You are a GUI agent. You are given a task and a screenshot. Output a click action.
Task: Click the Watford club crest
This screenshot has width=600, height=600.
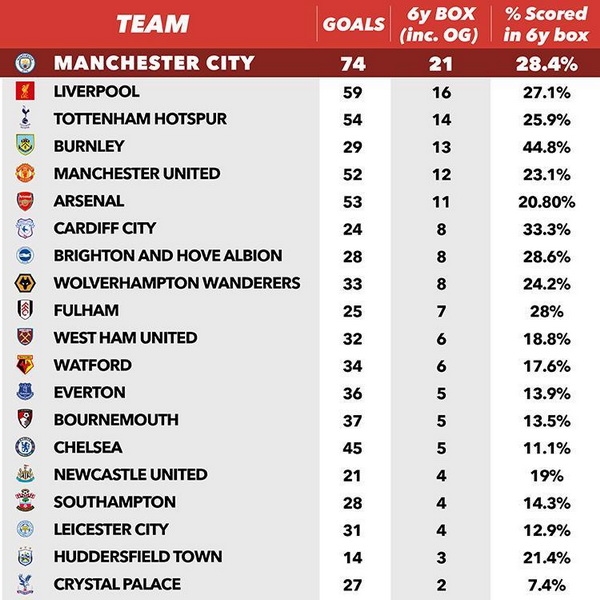[x=24, y=365]
